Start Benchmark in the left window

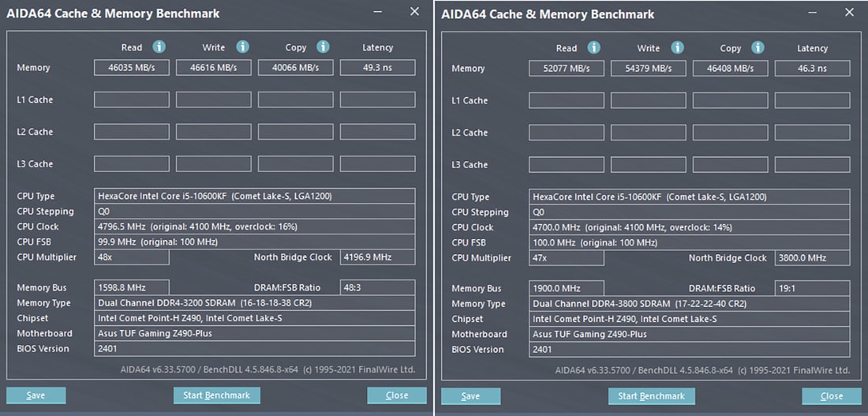(216, 395)
